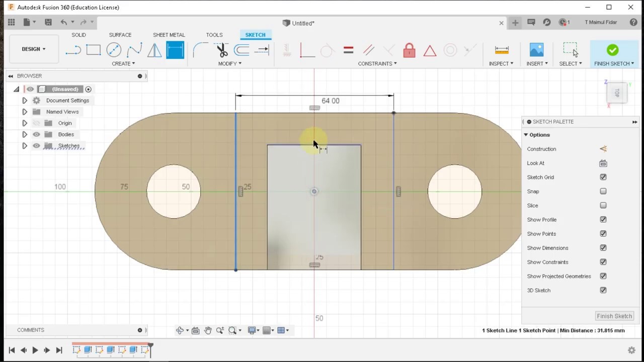Toggle the Show Points checkbox

click(603, 233)
